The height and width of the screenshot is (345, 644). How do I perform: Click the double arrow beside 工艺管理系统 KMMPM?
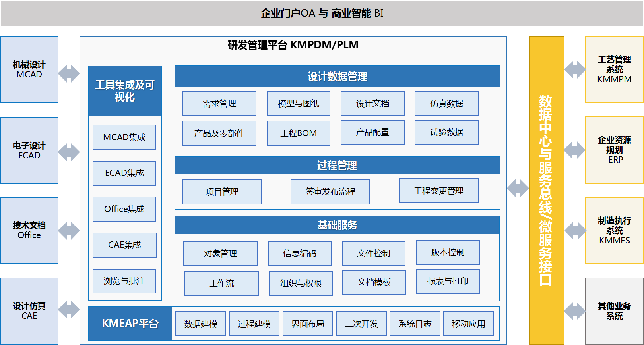[575, 69]
